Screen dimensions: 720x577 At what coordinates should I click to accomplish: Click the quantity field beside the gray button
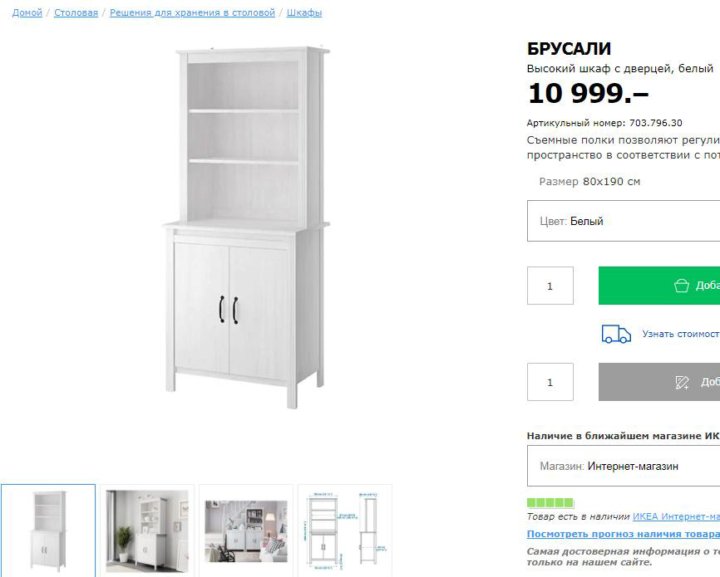point(550,382)
